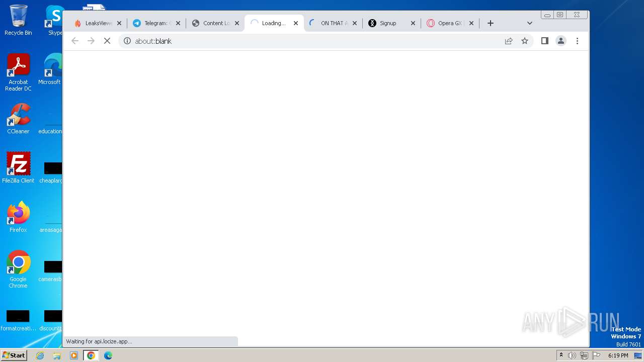Image resolution: width=644 pixels, height=362 pixels.
Task: Open volume control in tray
Action: [572, 355]
